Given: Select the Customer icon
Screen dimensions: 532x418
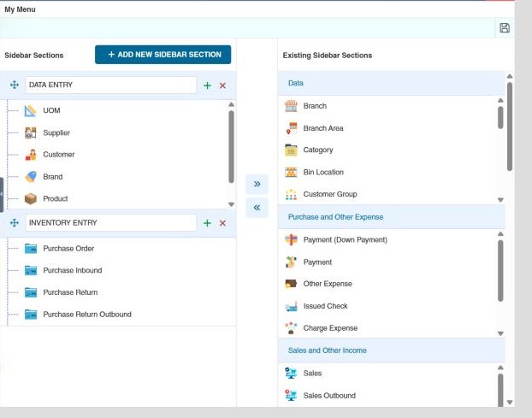Looking at the screenshot, I should 31,155.
